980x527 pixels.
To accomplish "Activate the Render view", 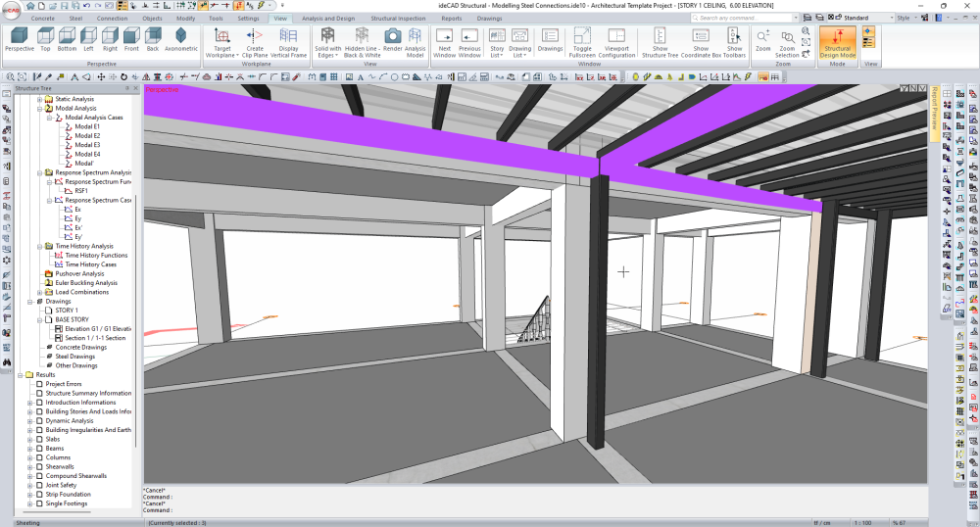I will (392, 39).
